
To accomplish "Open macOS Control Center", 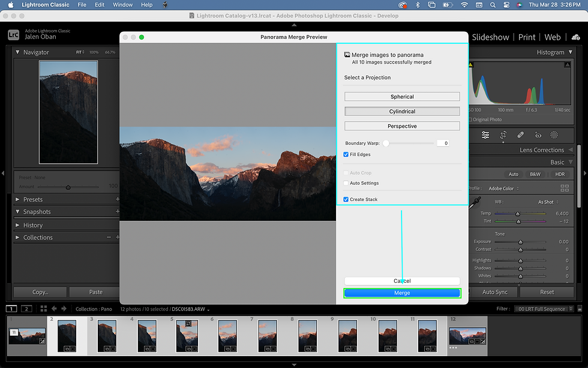I will (x=506, y=5).
